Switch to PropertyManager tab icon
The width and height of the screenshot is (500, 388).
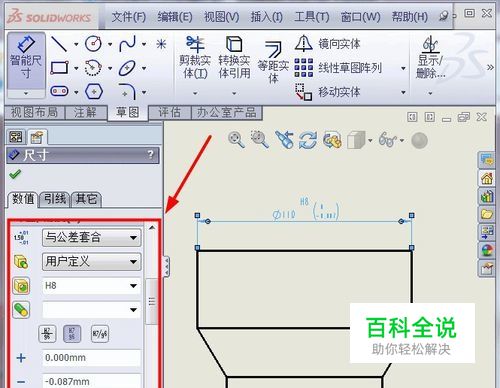pos(37,137)
